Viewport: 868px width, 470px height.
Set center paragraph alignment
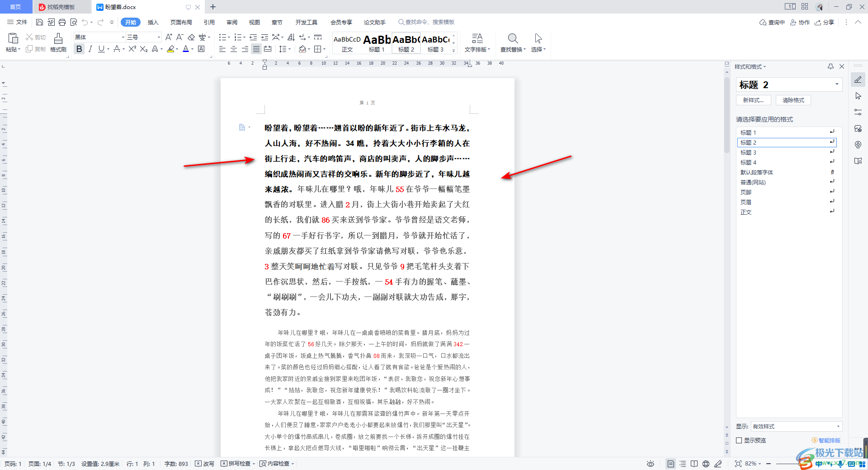coord(234,49)
